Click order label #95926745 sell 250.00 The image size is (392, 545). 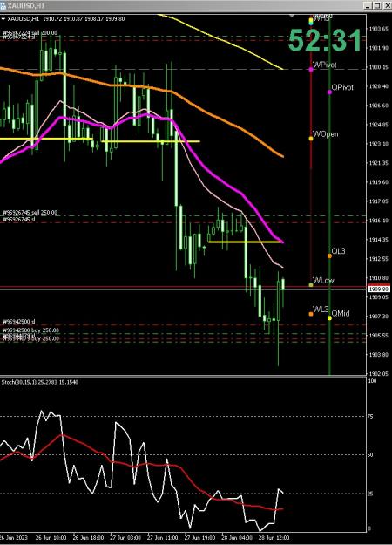tap(30, 212)
